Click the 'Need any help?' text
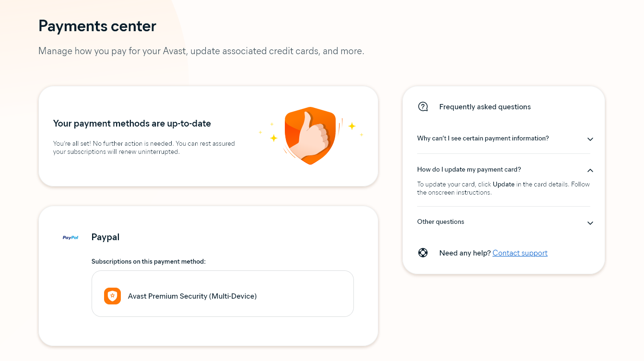 point(465,253)
